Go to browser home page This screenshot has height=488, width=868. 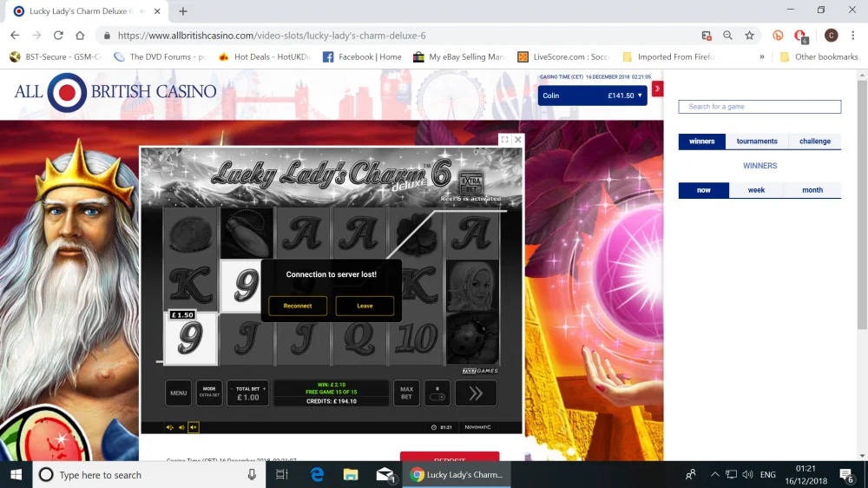(80, 36)
